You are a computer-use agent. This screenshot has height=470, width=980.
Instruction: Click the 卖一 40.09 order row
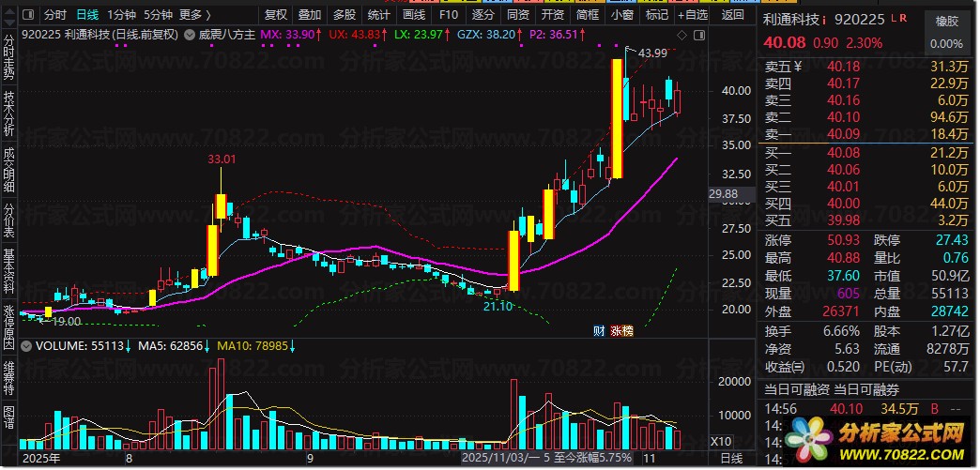tap(866, 134)
